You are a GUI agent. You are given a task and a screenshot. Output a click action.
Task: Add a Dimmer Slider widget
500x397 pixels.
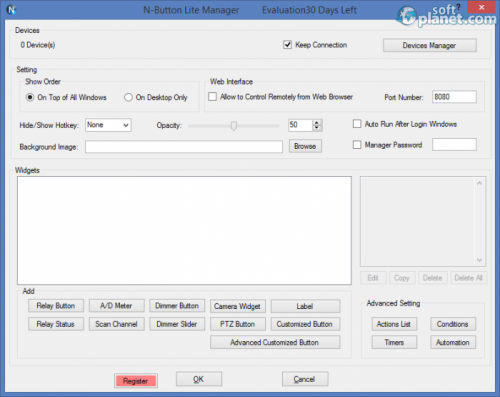coord(177,324)
